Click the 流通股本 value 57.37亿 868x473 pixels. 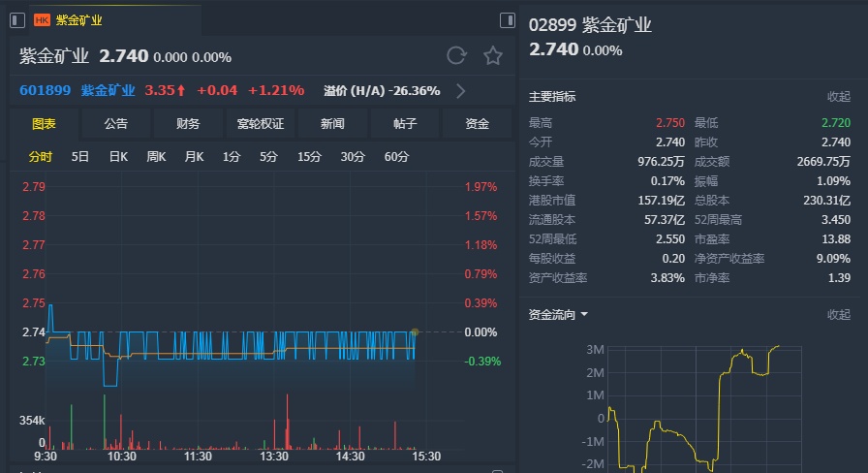(x=665, y=220)
